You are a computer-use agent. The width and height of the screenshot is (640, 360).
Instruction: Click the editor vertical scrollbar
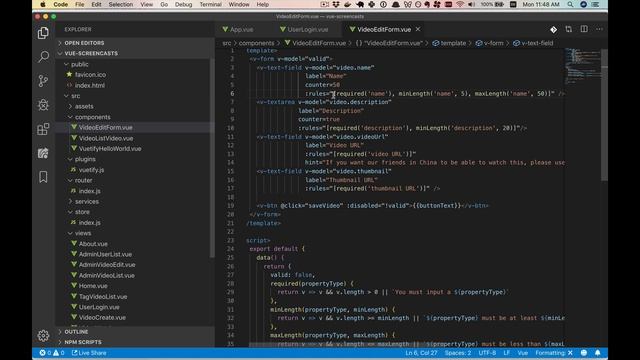point(604,114)
